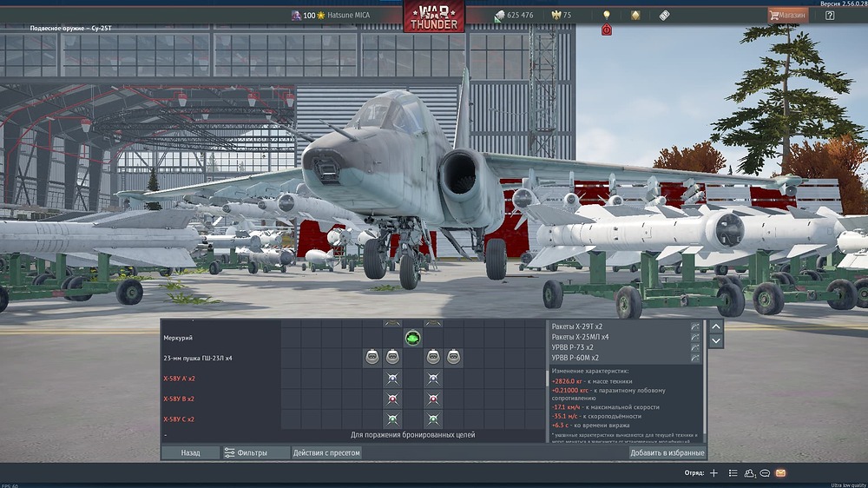
Task: Move to previous preset with up chevron
Action: point(716,326)
